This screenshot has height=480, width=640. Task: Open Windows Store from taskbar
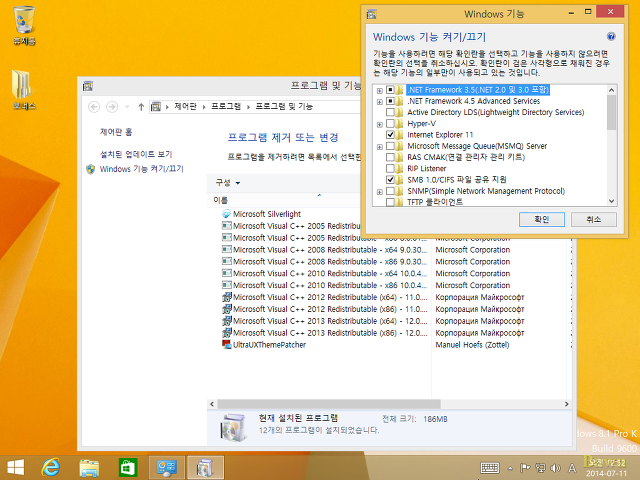click(x=128, y=467)
